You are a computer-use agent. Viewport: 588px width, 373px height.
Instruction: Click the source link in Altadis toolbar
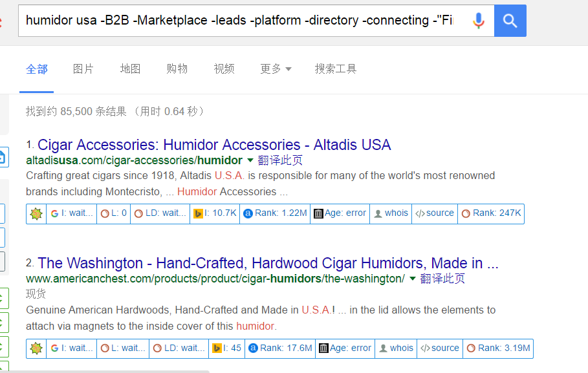435,214
